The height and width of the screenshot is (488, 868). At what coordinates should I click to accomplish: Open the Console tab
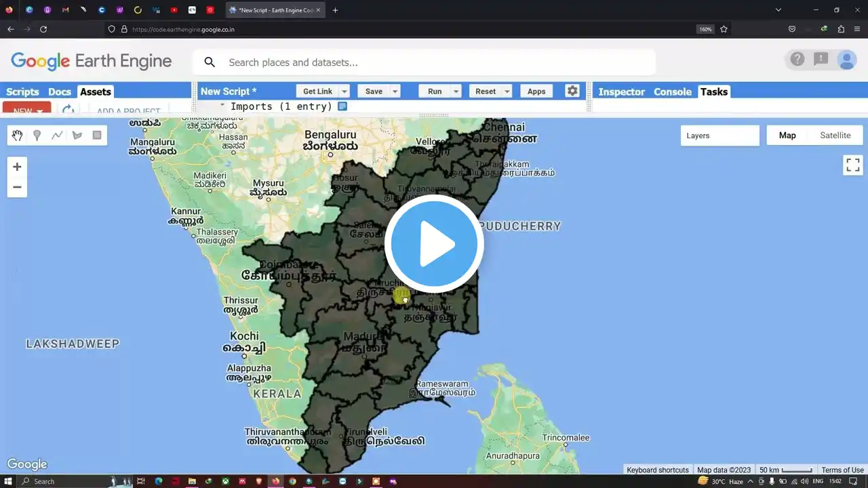(x=673, y=91)
